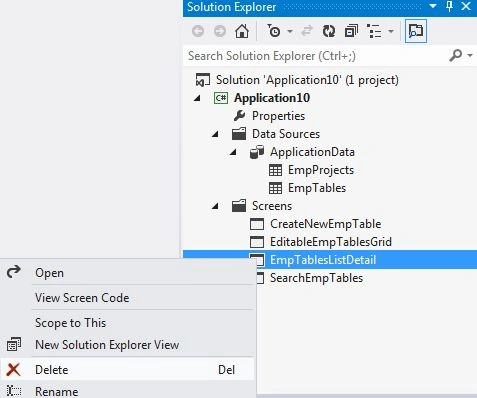Click the C# project icon of Application10
The height and width of the screenshot is (398, 477).
(221, 98)
